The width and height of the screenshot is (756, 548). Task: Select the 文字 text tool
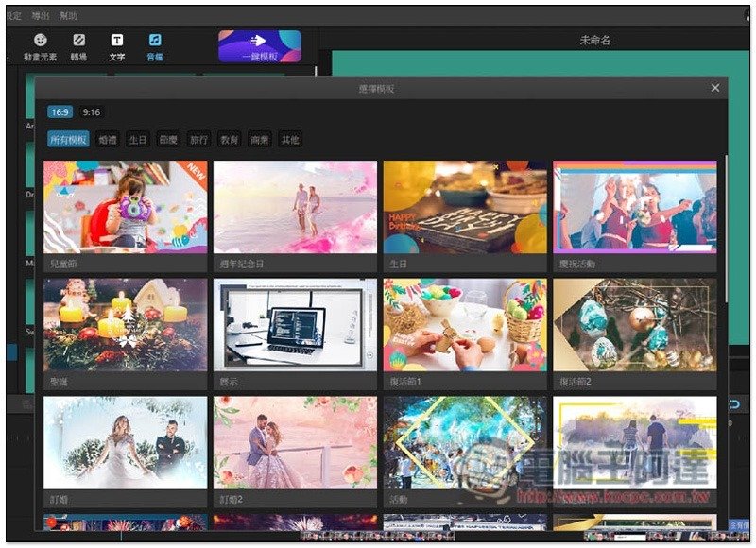(x=117, y=46)
